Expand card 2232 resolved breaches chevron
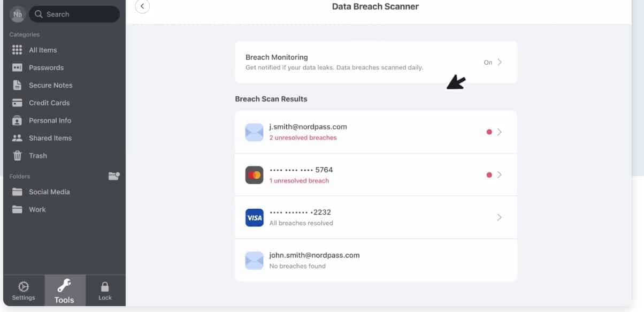The image size is (644, 312). 499,217
